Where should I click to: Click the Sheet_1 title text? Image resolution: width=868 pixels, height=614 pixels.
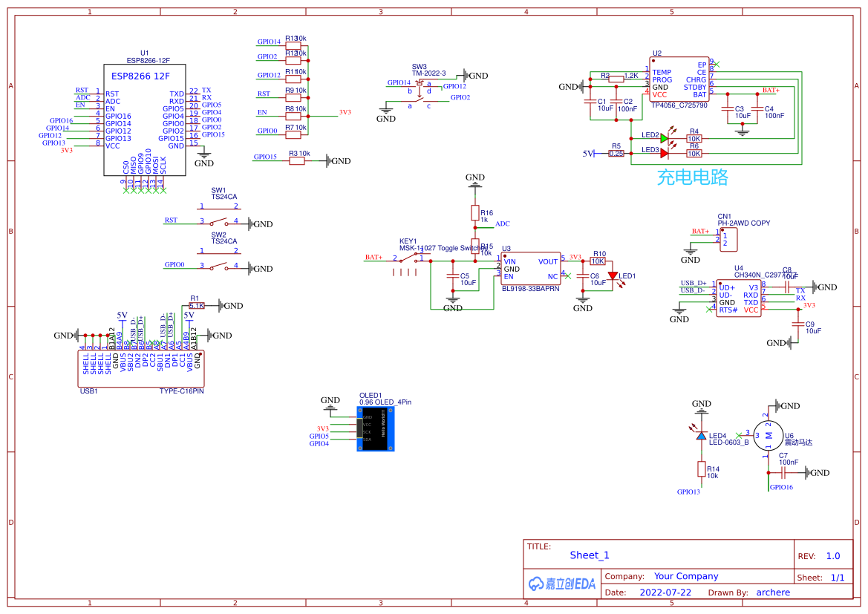pyautogui.click(x=590, y=555)
